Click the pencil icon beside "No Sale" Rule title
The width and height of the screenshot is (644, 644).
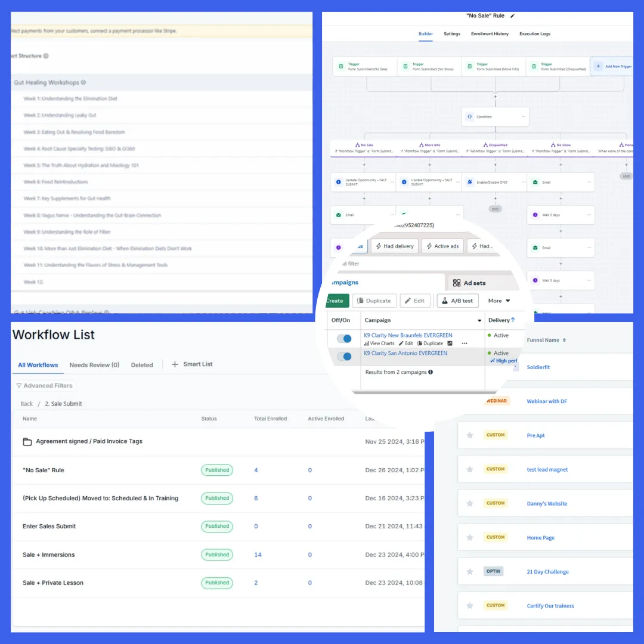512,16
